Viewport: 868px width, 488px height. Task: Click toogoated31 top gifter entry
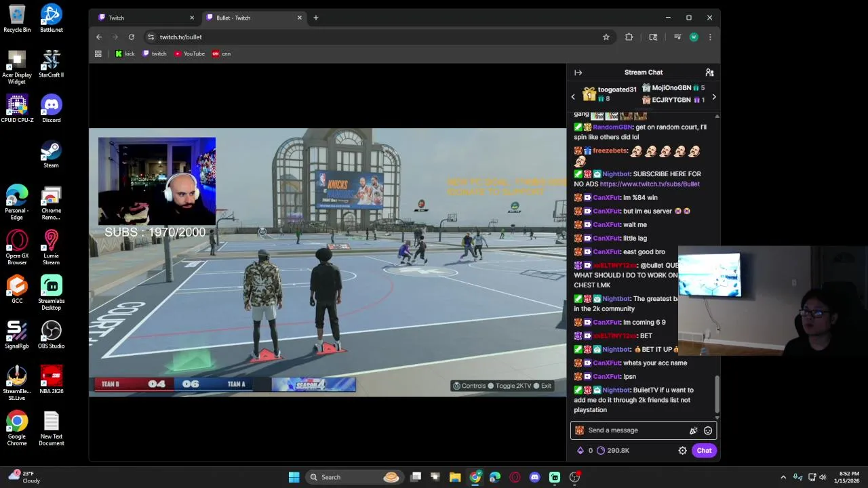[x=610, y=94]
